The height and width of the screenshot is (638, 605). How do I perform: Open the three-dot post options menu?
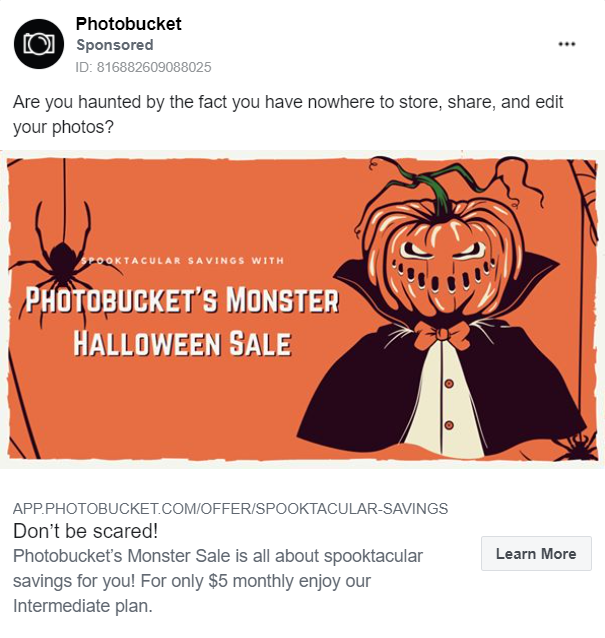(x=567, y=44)
